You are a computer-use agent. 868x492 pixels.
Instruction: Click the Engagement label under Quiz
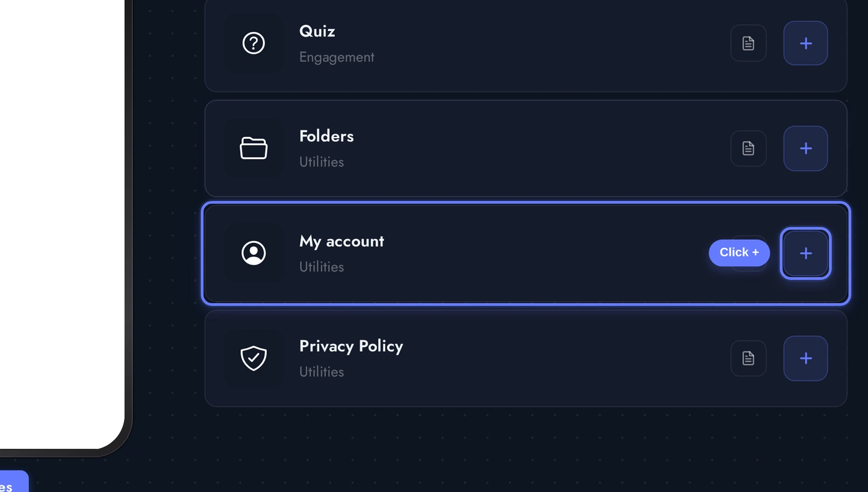pos(337,57)
